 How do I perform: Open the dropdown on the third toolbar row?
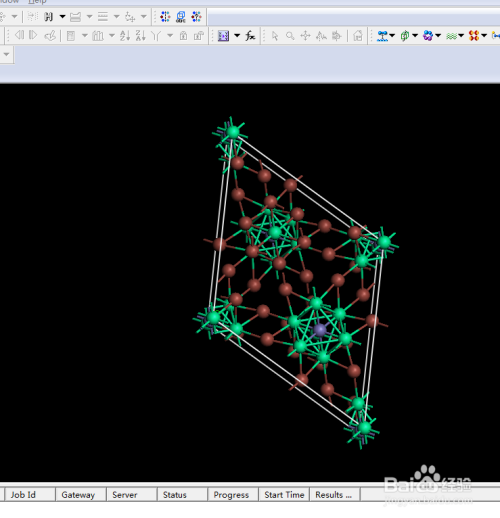pyautogui.click(x=6, y=54)
